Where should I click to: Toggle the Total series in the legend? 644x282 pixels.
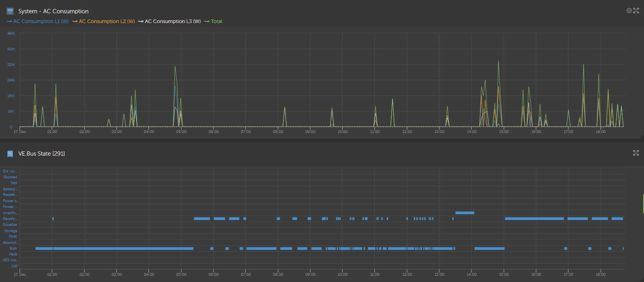[213, 21]
